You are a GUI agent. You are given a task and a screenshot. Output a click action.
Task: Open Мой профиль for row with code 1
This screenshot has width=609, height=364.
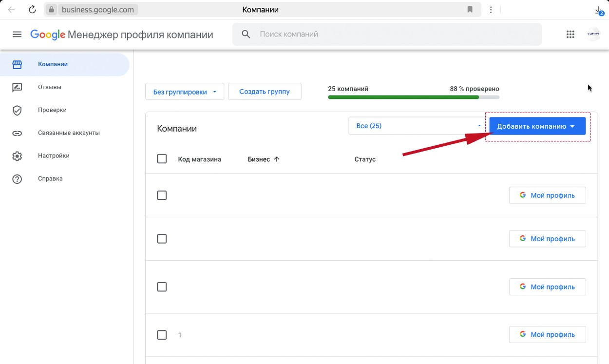pyautogui.click(x=547, y=335)
